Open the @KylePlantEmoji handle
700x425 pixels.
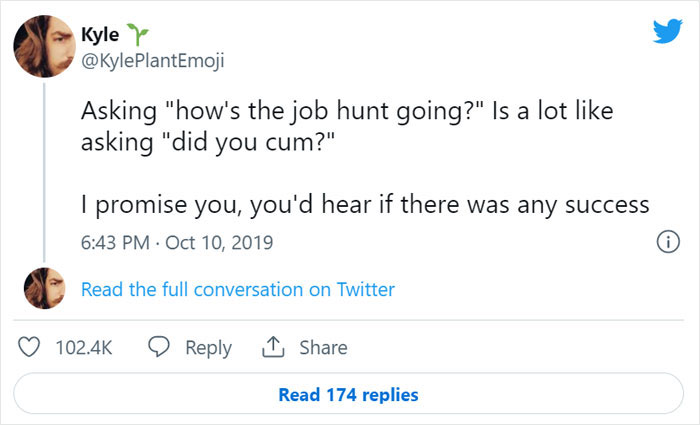point(152,61)
